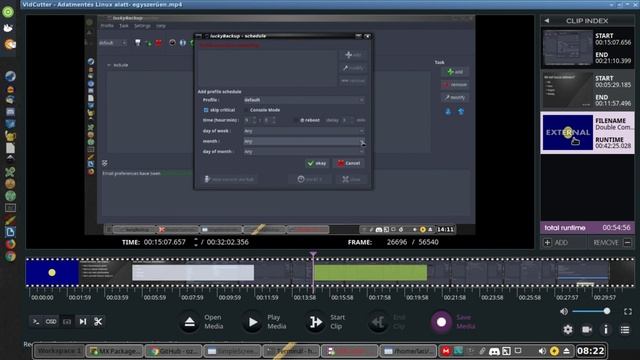Toggle the console output button
This screenshot has height=360, width=640.
tap(36, 322)
